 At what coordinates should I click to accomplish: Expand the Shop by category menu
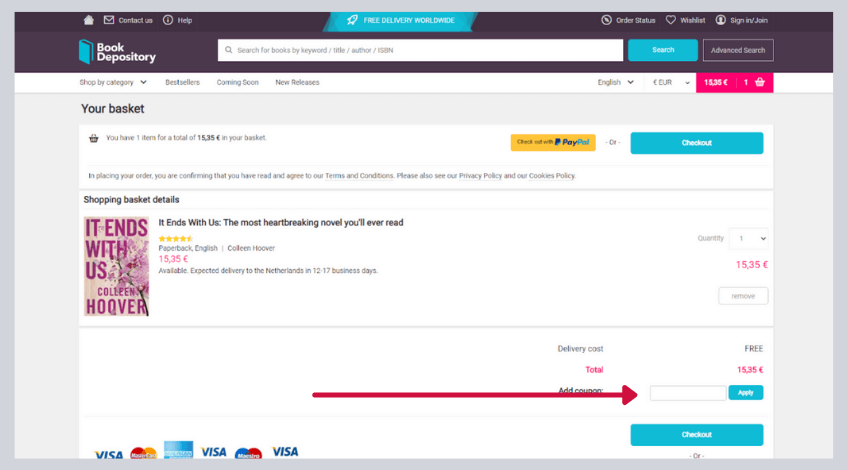(113, 82)
